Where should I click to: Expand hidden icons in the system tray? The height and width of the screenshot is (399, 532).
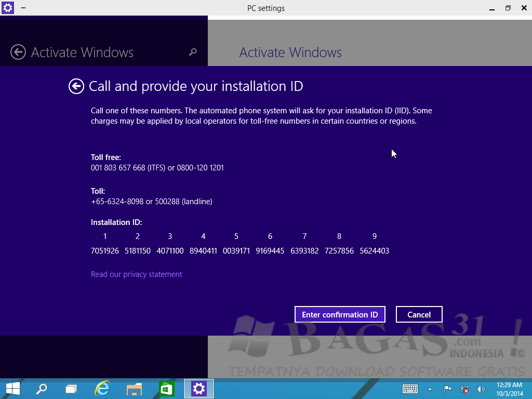pyautogui.click(x=429, y=389)
